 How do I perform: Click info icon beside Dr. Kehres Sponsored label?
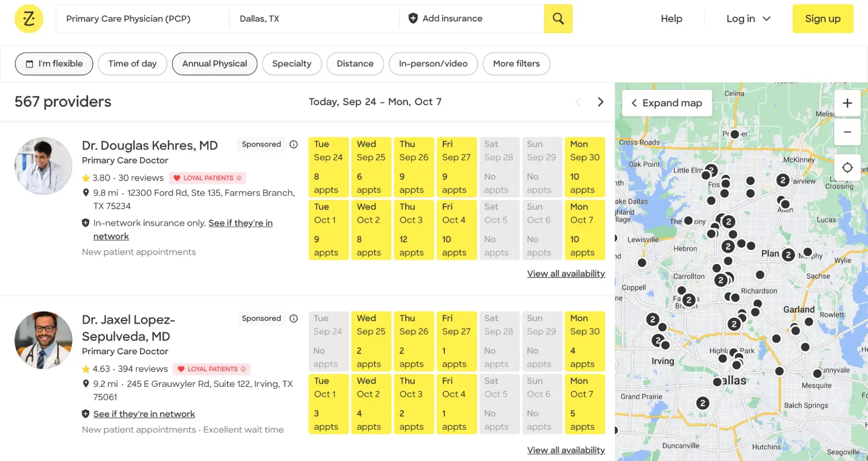pyautogui.click(x=294, y=145)
